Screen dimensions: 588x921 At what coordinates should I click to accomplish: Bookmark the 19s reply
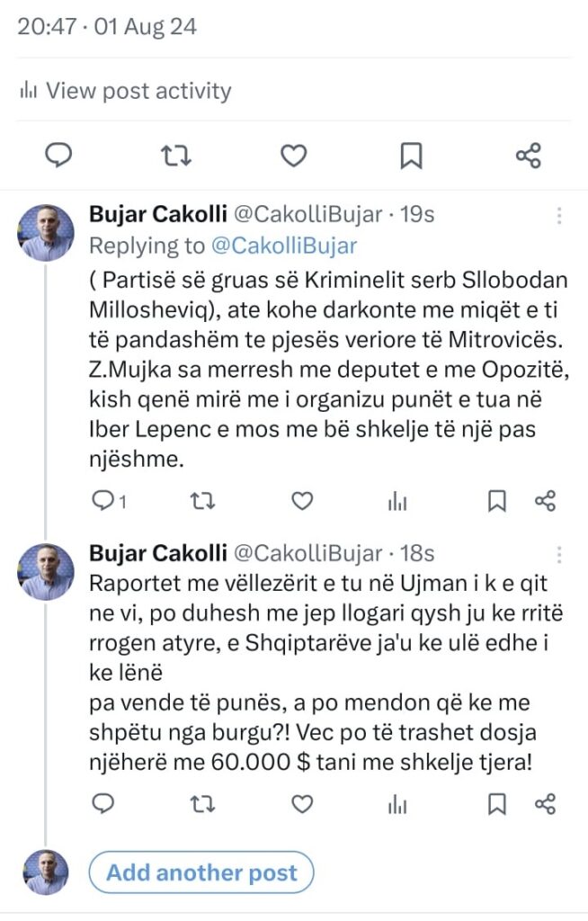(496, 502)
